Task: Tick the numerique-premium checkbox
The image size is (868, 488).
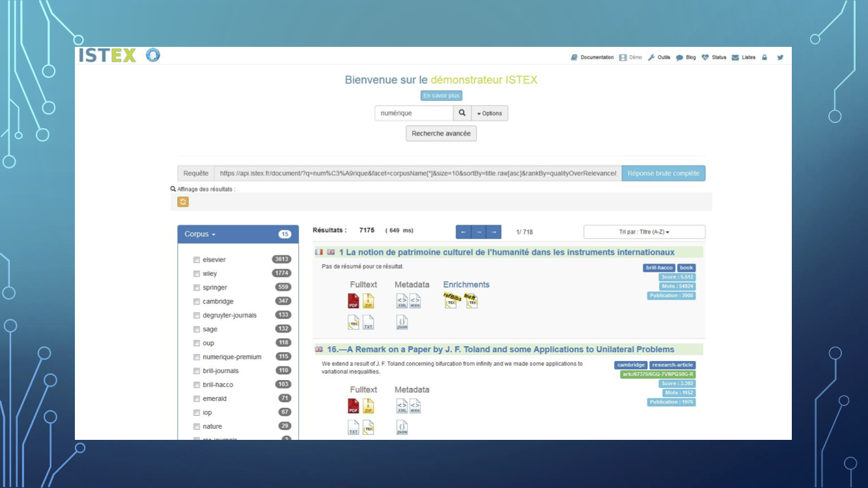Action: [x=197, y=357]
